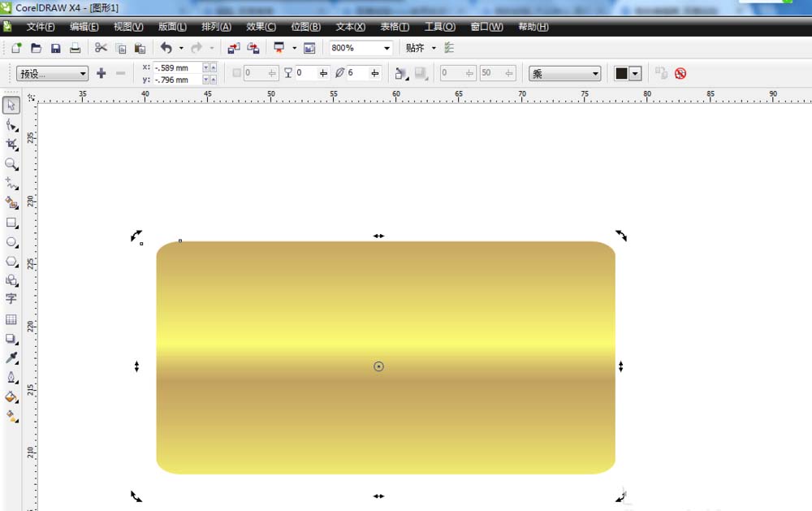Open the Fill bucket tool
This screenshot has width=812, height=511.
[11, 397]
